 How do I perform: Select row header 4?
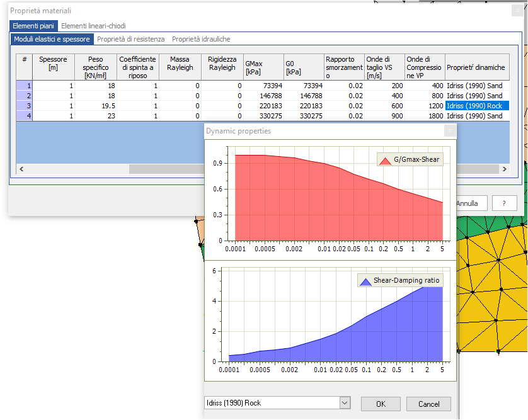coord(24,116)
